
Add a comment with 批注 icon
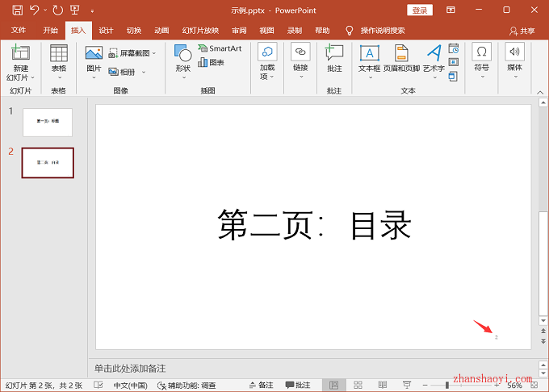click(x=334, y=58)
